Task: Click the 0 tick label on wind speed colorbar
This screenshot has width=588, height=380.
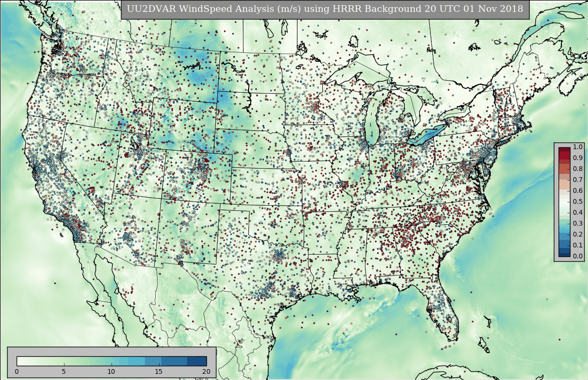Action: pyautogui.click(x=17, y=371)
